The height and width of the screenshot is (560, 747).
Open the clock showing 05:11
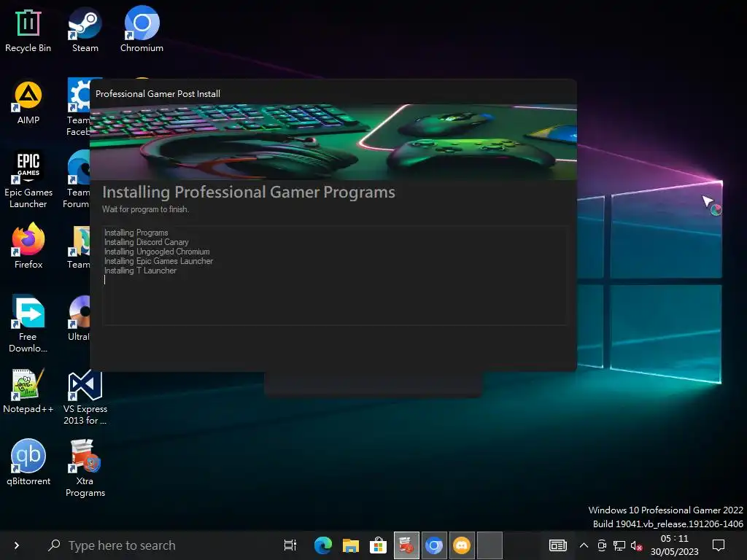[x=674, y=545]
